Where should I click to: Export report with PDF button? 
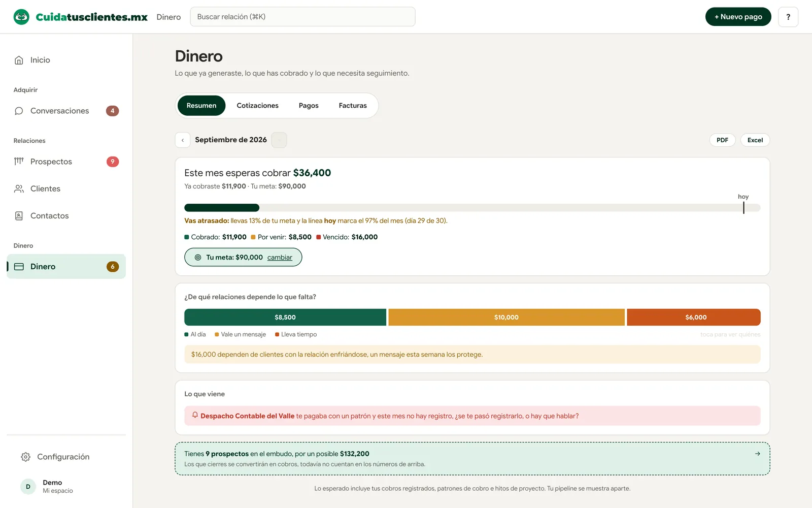point(723,140)
